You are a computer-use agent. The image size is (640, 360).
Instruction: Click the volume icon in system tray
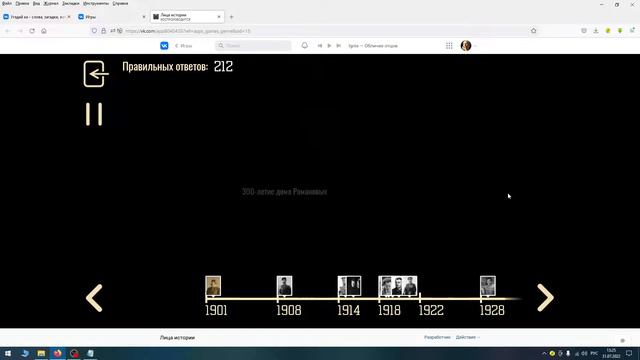point(584,353)
